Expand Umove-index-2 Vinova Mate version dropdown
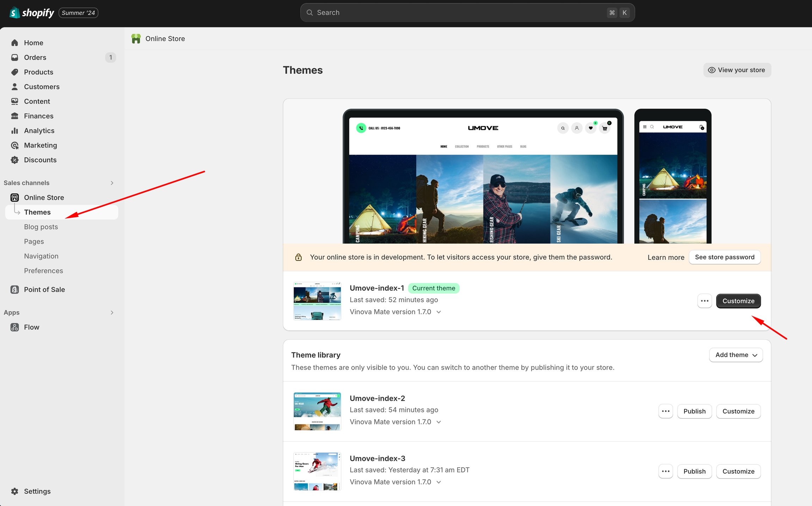Screen dimensions: 812x506 [x=439, y=422]
